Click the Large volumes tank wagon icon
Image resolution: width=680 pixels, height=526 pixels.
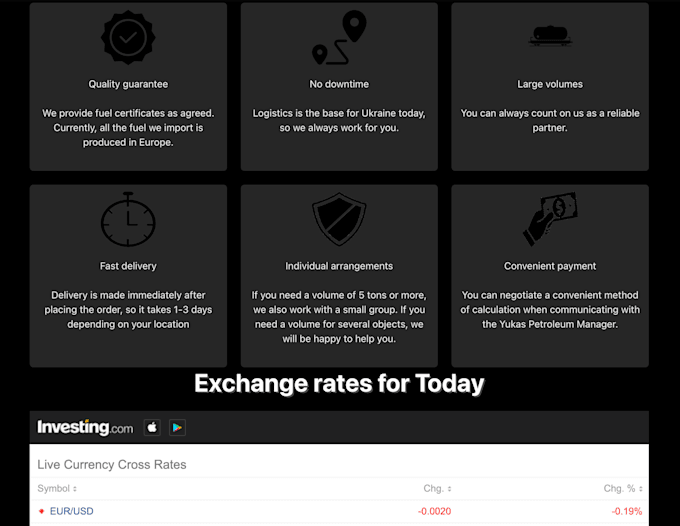click(550, 36)
